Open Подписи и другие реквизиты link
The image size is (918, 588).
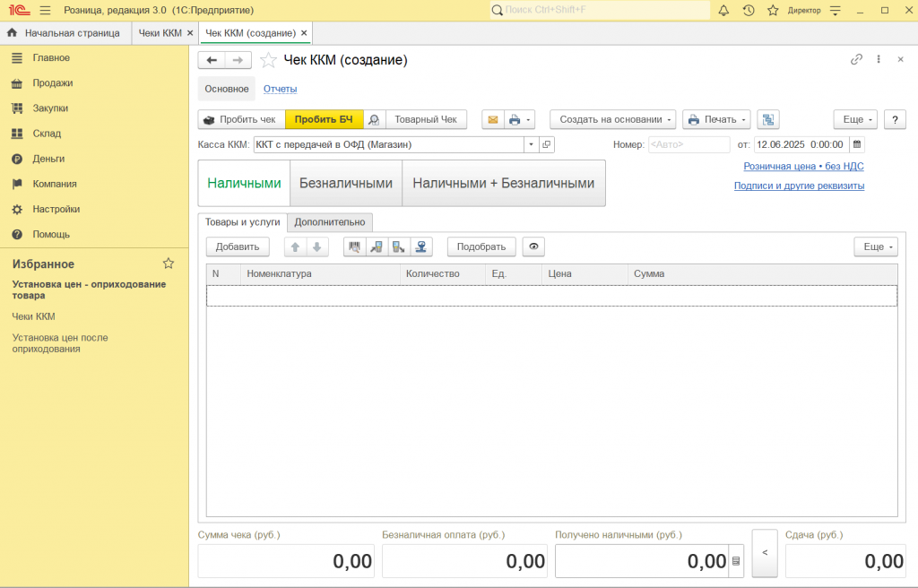(799, 186)
